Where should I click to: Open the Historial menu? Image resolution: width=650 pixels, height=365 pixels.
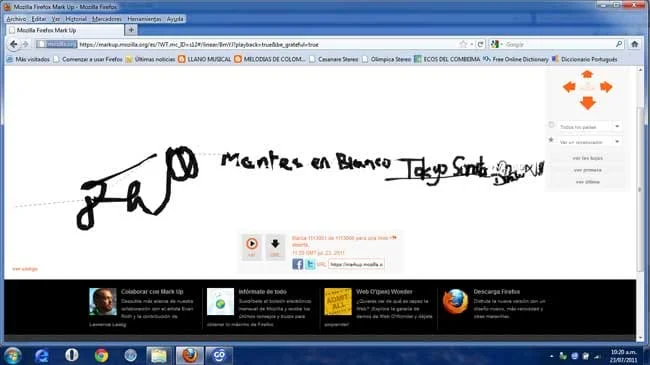76,19
